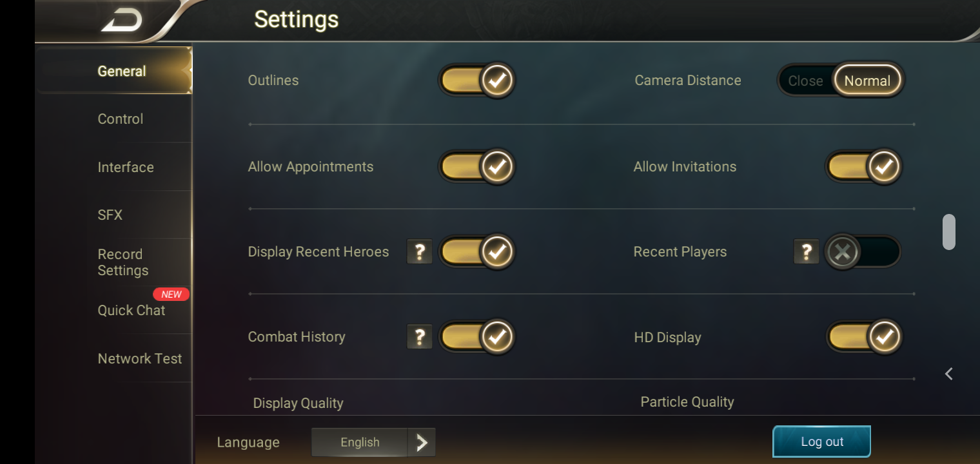The height and width of the screenshot is (464, 980).
Task: Click the collapse chevron at right edge
Action: (x=949, y=374)
